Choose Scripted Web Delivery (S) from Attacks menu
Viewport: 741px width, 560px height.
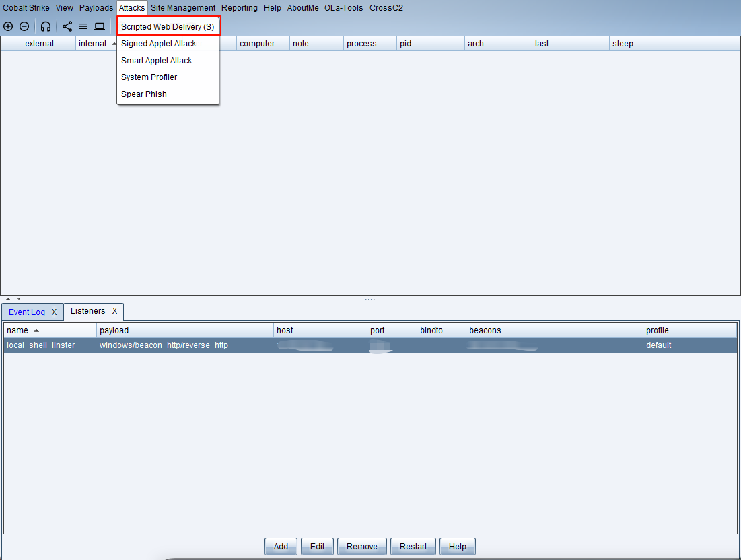pyautogui.click(x=168, y=26)
